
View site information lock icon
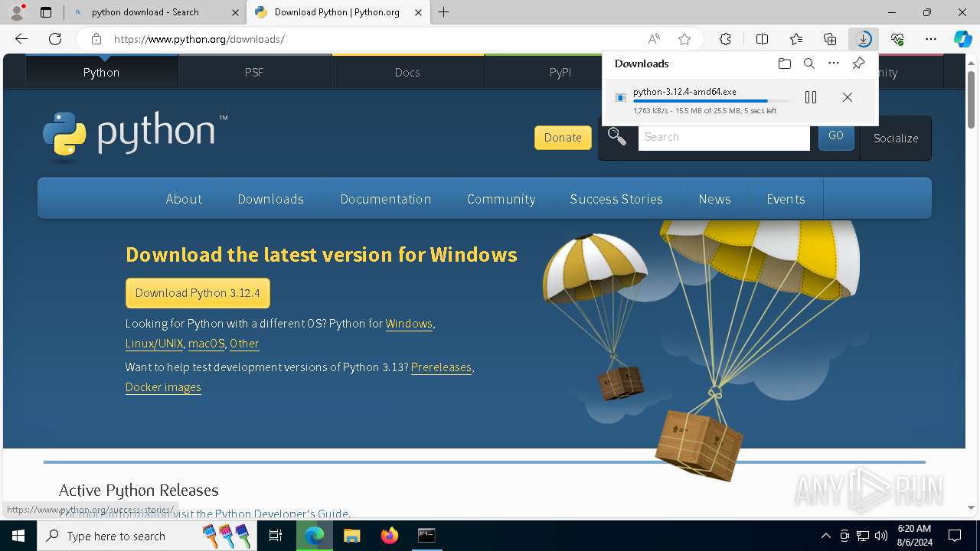coord(96,39)
